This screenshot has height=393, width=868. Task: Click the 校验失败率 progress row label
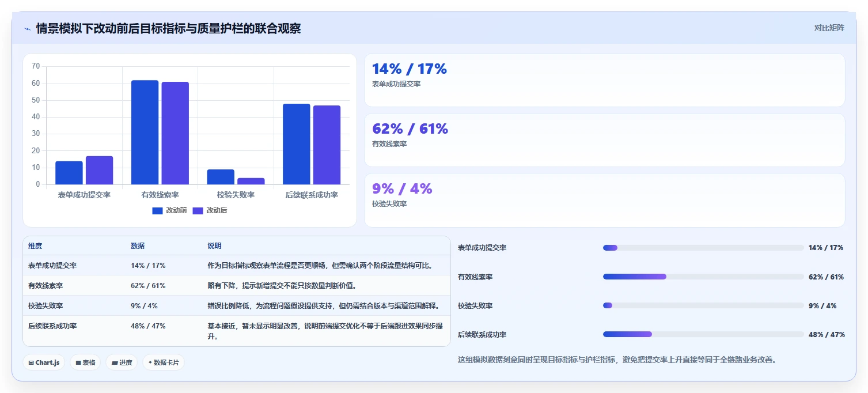(x=475, y=305)
